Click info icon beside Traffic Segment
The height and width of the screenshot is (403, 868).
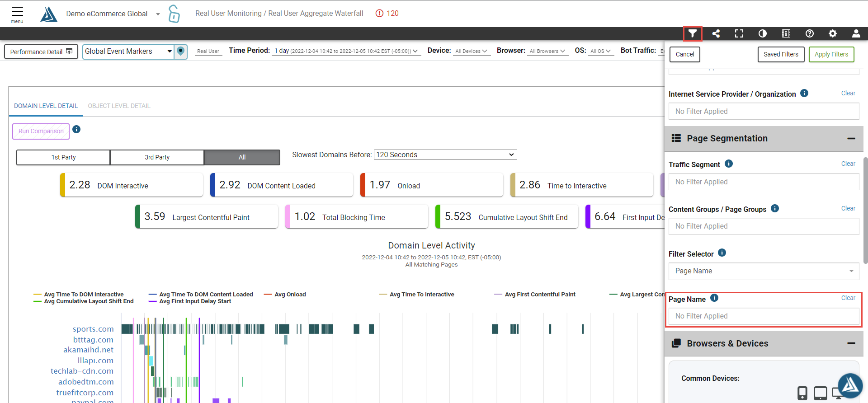[729, 164]
